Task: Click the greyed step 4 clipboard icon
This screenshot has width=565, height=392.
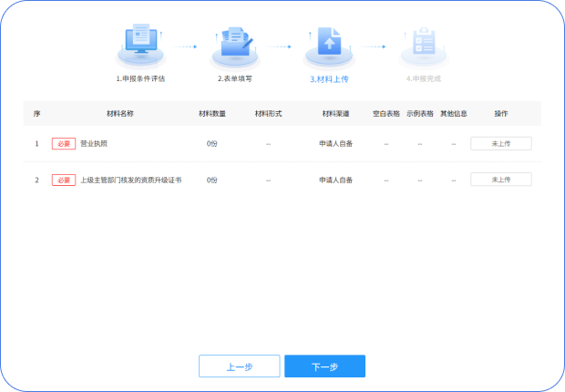Action: coord(423,43)
